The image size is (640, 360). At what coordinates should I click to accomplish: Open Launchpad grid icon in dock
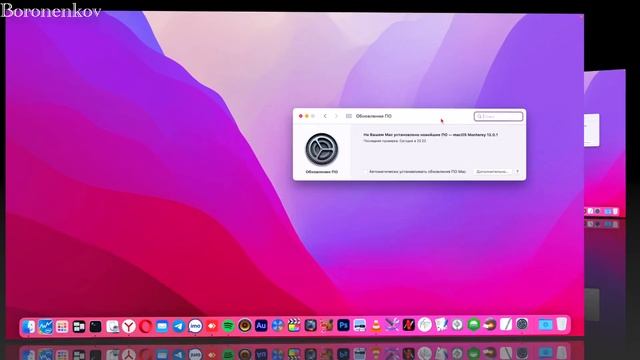pyautogui.click(x=62, y=326)
